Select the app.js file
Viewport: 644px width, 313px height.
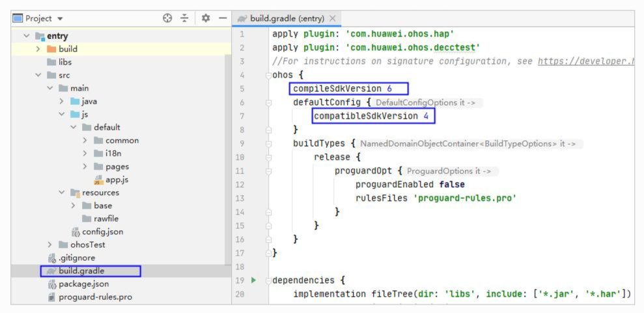[117, 180]
